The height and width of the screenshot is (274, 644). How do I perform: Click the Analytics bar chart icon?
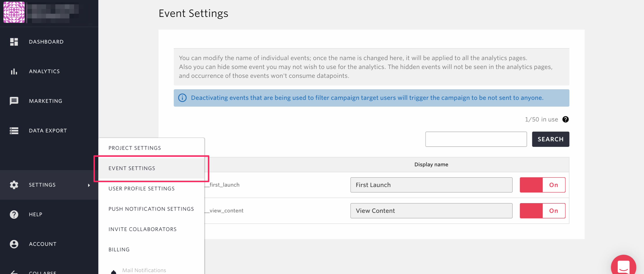click(x=14, y=72)
